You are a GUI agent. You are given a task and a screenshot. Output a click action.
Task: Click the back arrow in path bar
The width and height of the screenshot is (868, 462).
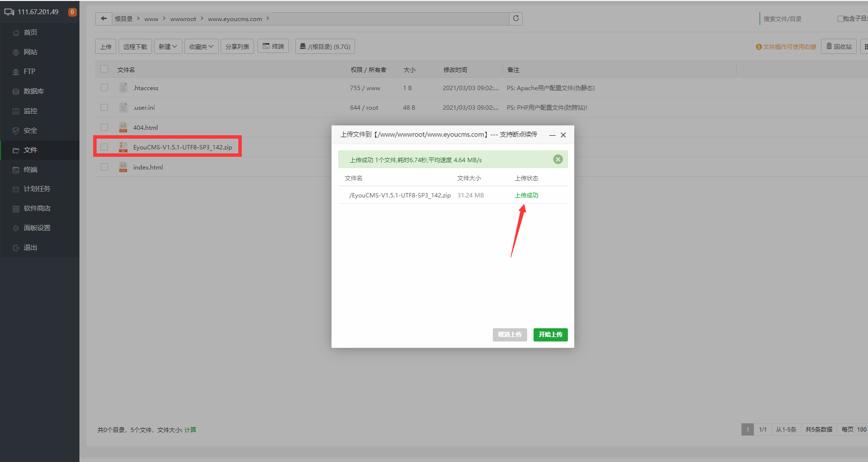tap(103, 19)
